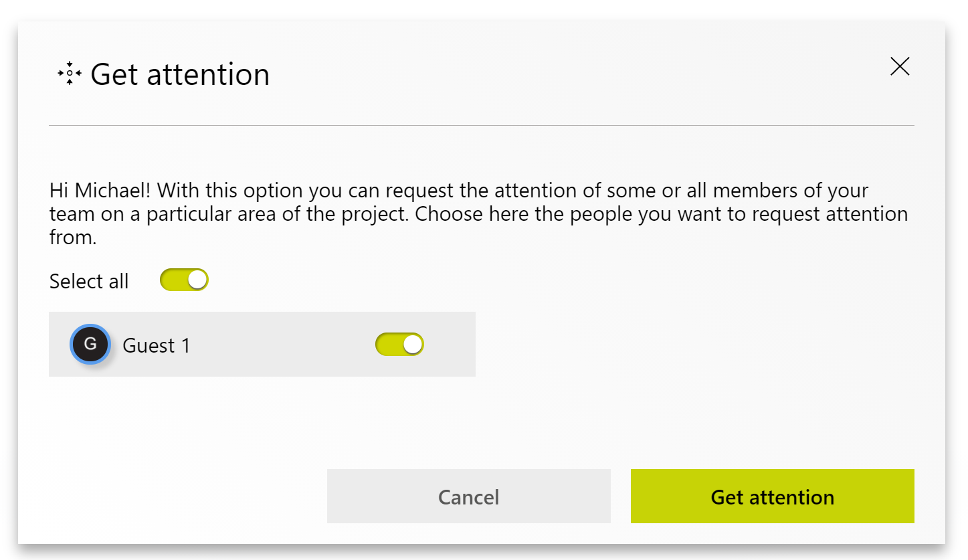Click the X dismiss icon in the corner
Image resolution: width=968 pixels, height=560 pixels.
click(x=900, y=66)
